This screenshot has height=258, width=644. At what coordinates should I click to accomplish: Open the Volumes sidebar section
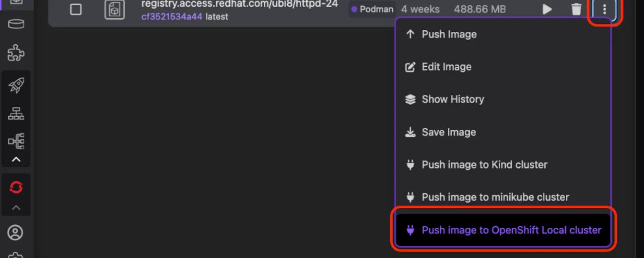16,24
